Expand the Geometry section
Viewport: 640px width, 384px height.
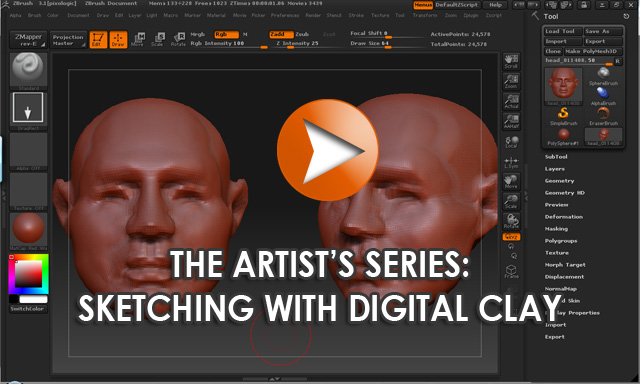tap(559, 181)
